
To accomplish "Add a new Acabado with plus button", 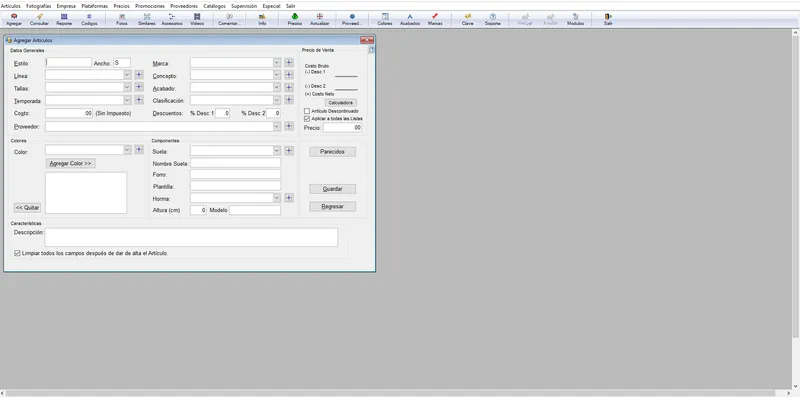I will pyautogui.click(x=289, y=87).
